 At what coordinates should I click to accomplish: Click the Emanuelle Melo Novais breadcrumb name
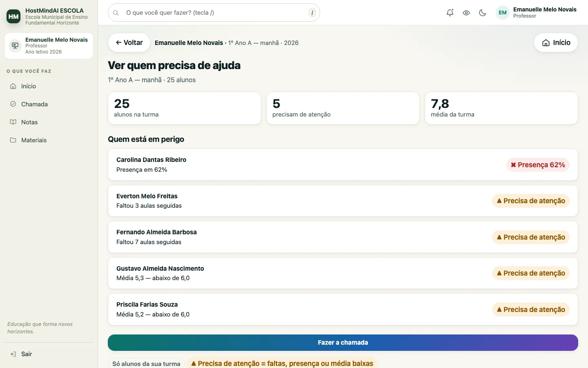click(x=189, y=43)
